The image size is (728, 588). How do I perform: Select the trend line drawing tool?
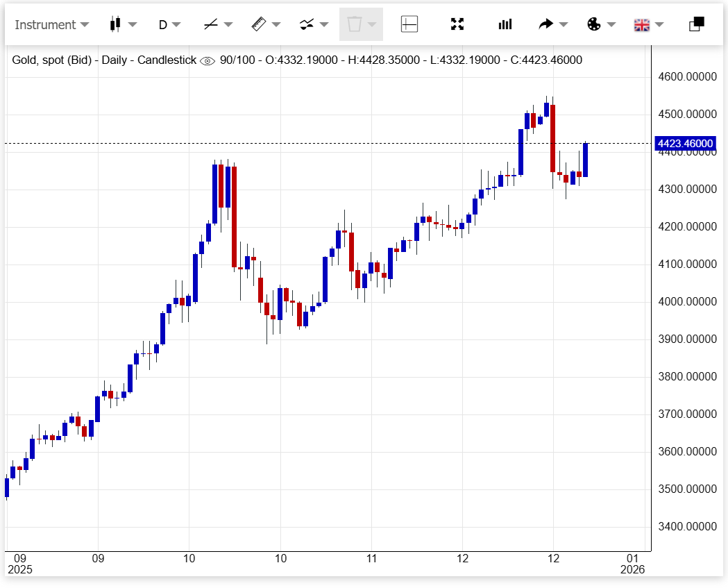tap(211, 24)
